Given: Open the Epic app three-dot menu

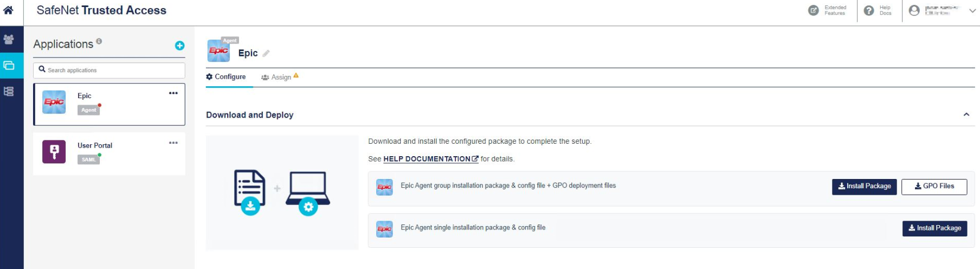Looking at the screenshot, I should pos(173,93).
